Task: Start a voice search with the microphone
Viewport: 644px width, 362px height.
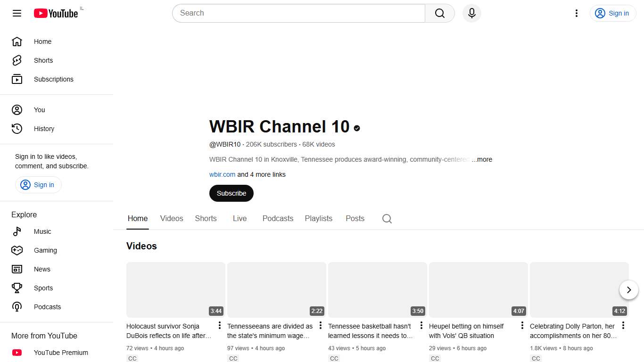Action: [x=471, y=13]
